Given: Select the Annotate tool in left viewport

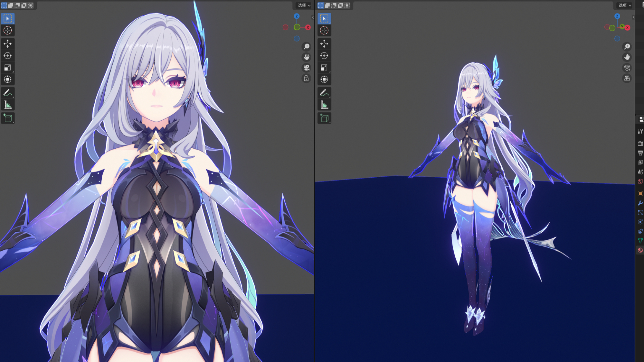Looking at the screenshot, I should pyautogui.click(x=8, y=93).
